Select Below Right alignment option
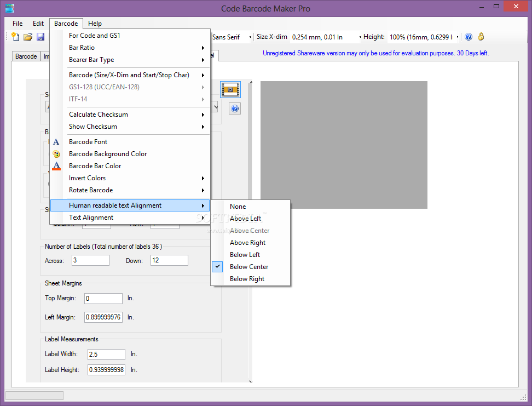 (x=250, y=279)
